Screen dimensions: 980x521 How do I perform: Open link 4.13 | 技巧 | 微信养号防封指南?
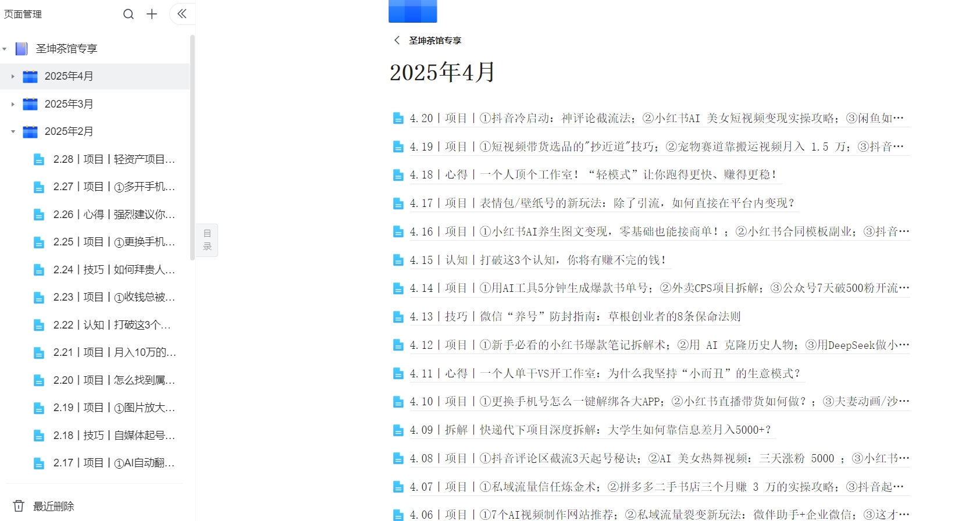[575, 317]
